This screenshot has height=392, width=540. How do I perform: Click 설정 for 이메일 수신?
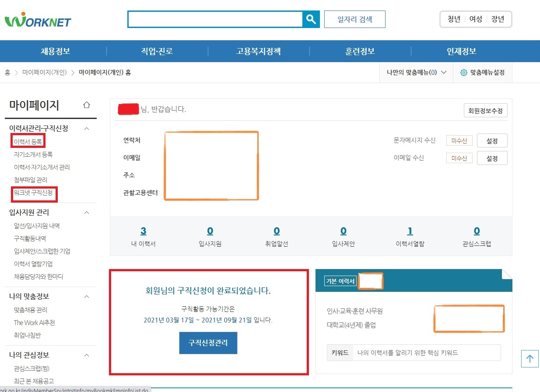tap(492, 158)
